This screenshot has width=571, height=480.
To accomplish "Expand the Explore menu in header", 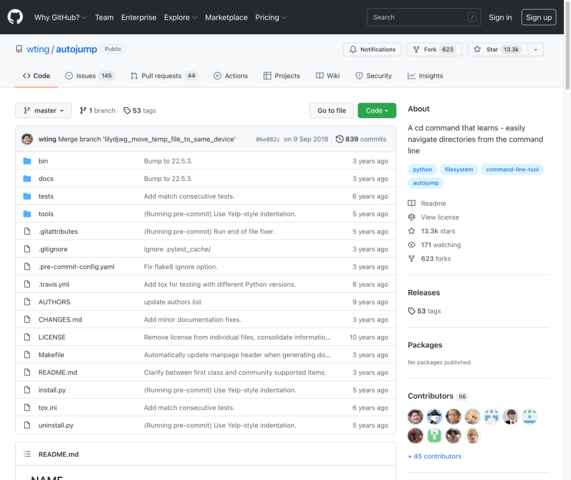I will pyautogui.click(x=180, y=17).
